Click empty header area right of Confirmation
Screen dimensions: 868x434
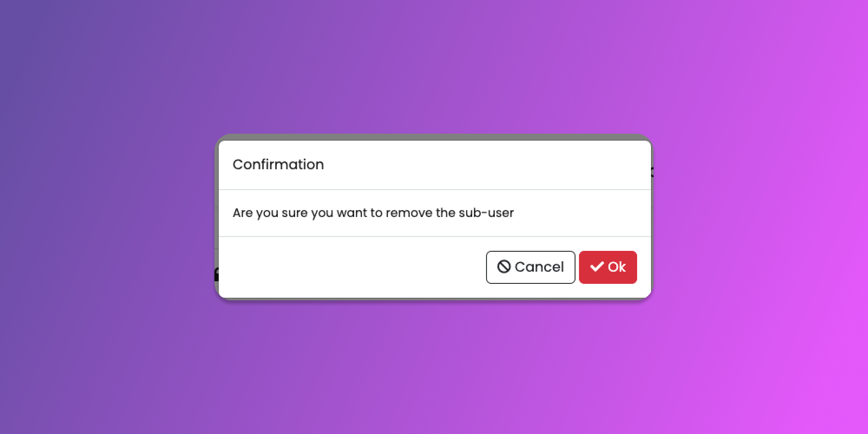coord(477,164)
